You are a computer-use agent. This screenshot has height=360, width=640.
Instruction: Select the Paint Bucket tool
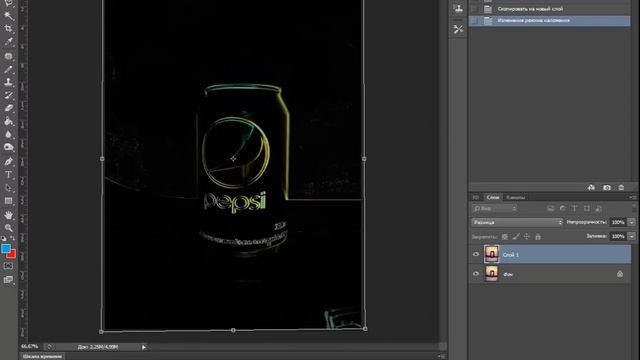point(8,121)
